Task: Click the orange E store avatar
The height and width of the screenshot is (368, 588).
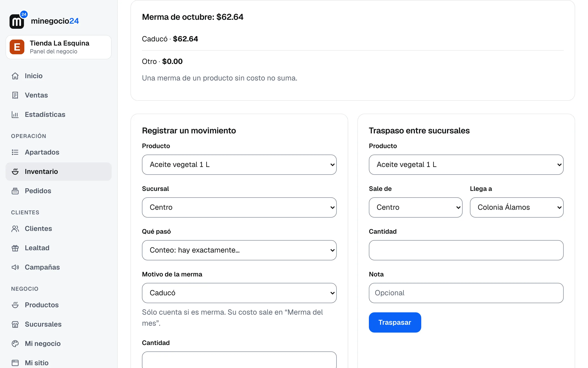Action: click(17, 47)
